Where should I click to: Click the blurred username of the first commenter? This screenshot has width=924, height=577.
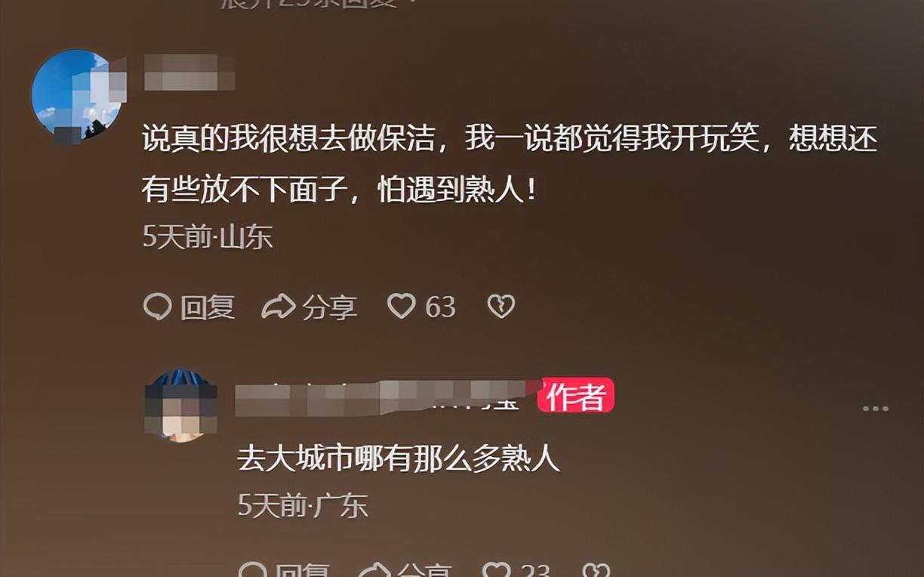tap(189, 73)
